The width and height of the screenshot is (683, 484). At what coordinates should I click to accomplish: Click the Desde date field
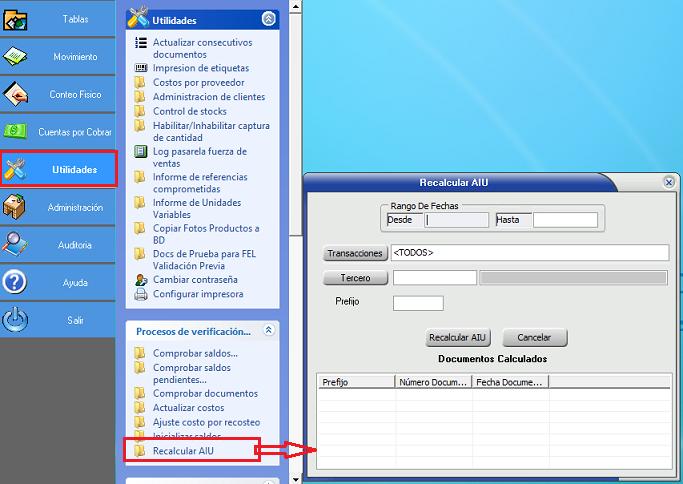click(457, 220)
